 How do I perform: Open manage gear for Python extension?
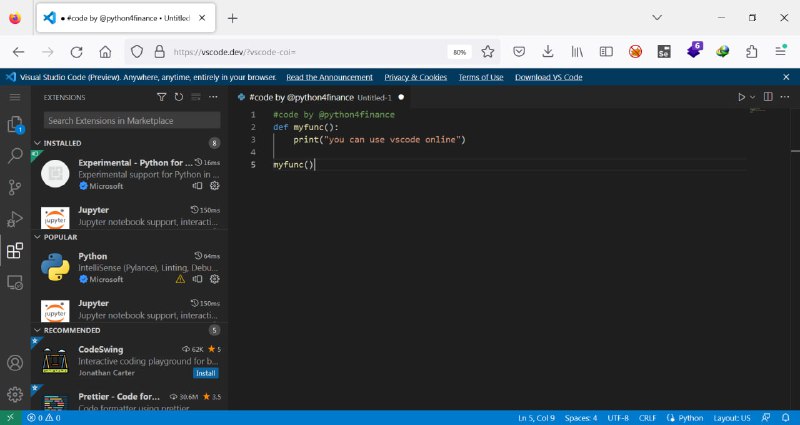pos(215,279)
